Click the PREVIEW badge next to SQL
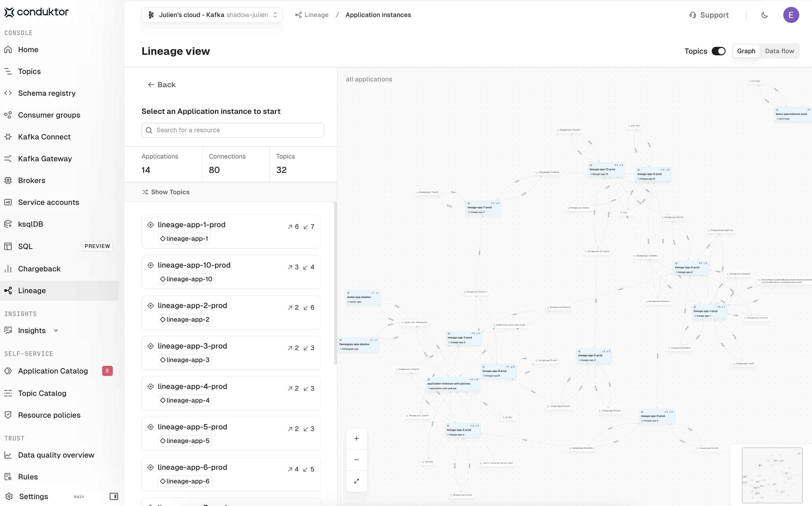This screenshot has width=812, height=506. [x=97, y=246]
